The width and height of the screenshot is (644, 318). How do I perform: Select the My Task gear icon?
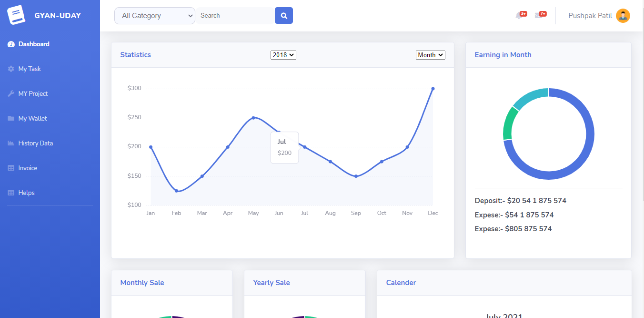click(x=10, y=69)
